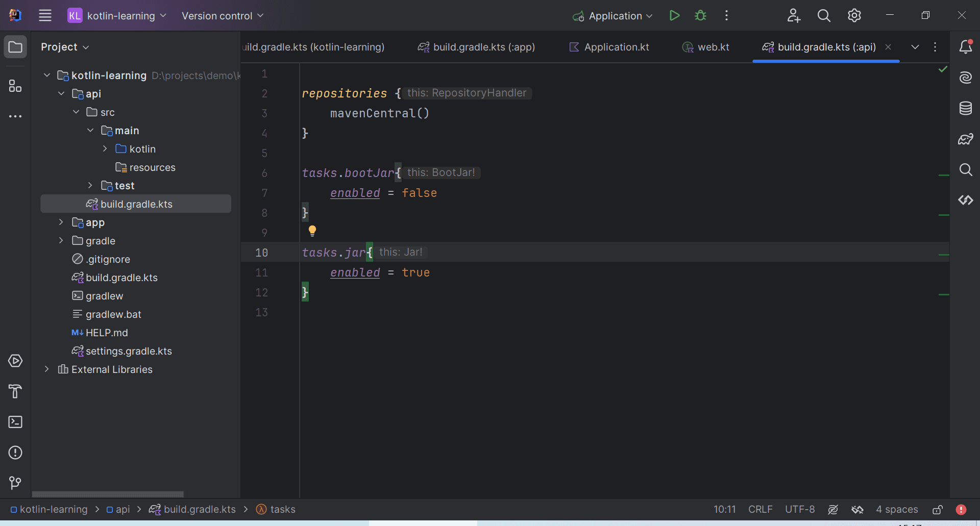Switch to web.kt tab

coord(706,47)
